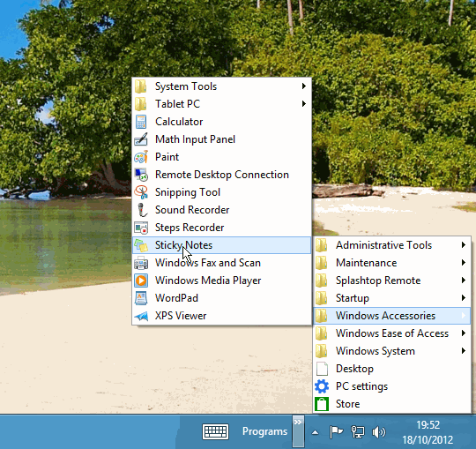The height and width of the screenshot is (449, 476).
Task: Click the PC settings gear icon
Action: click(322, 386)
